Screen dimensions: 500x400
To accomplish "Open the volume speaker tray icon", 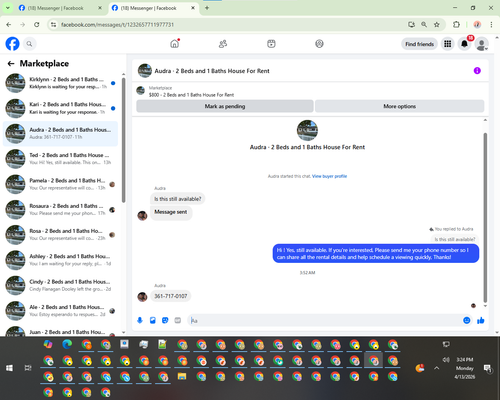I will click(446, 360).
